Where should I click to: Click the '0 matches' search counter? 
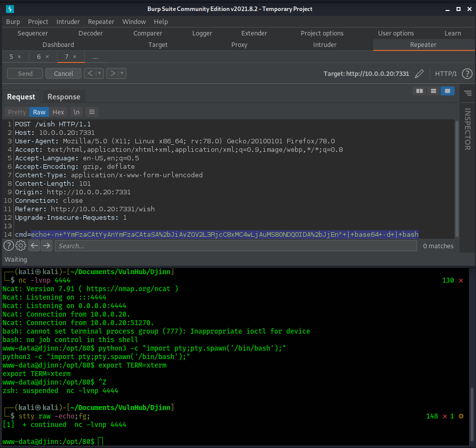[x=438, y=246]
